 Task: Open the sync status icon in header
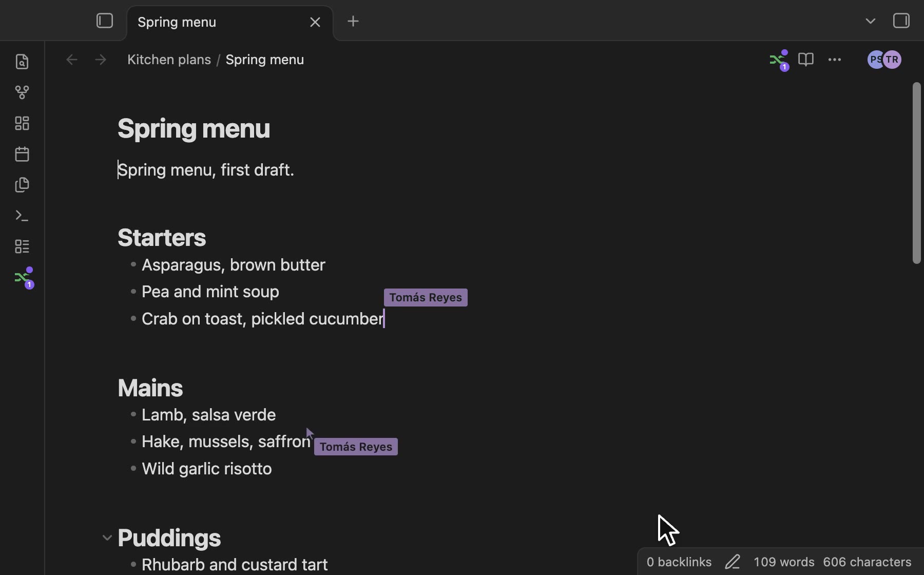[779, 60]
